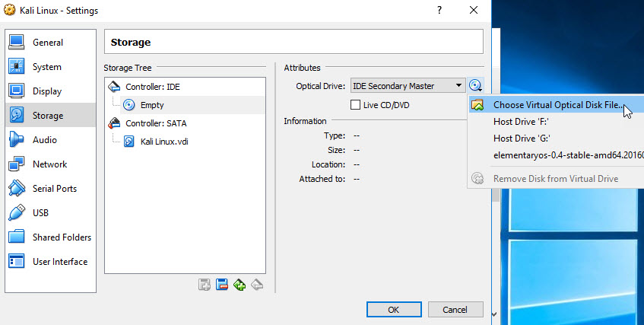Select the Storage settings category
Image resolution: width=644 pixels, height=325 pixels.
click(x=50, y=115)
